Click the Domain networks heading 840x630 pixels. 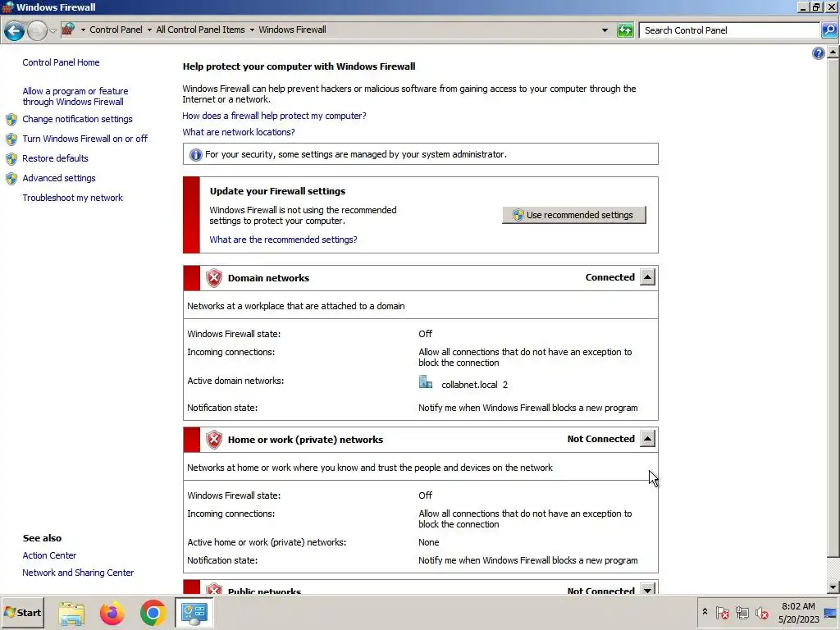coord(268,278)
